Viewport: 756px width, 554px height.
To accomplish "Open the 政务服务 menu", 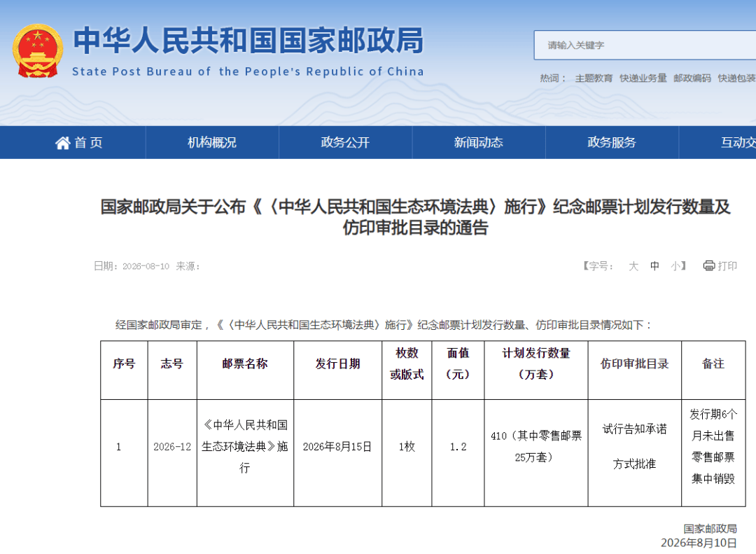I will pyautogui.click(x=612, y=143).
